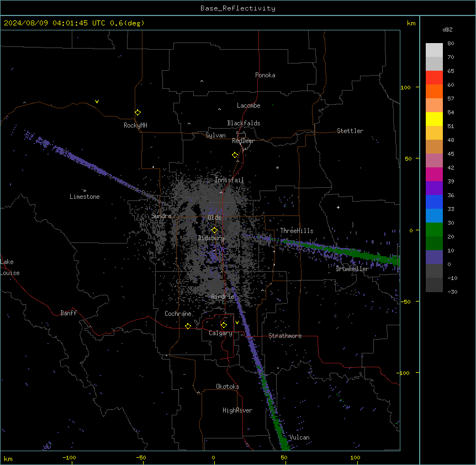The width and height of the screenshot is (476, 465).
Task: Select the Ponoka label
Action: (265, 75)
